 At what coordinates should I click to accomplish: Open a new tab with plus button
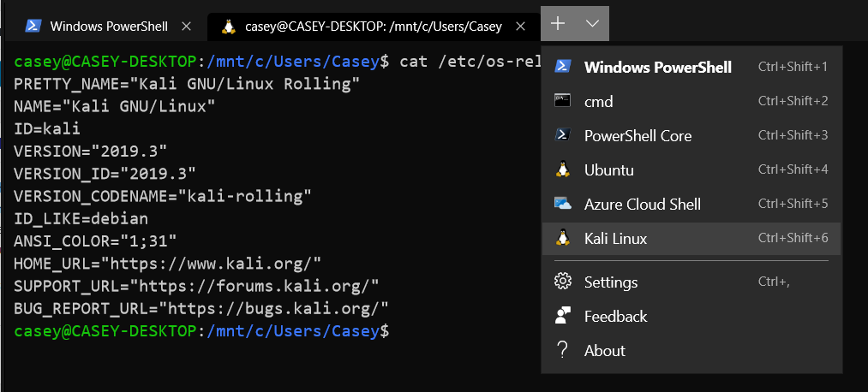tap(558, 24)
